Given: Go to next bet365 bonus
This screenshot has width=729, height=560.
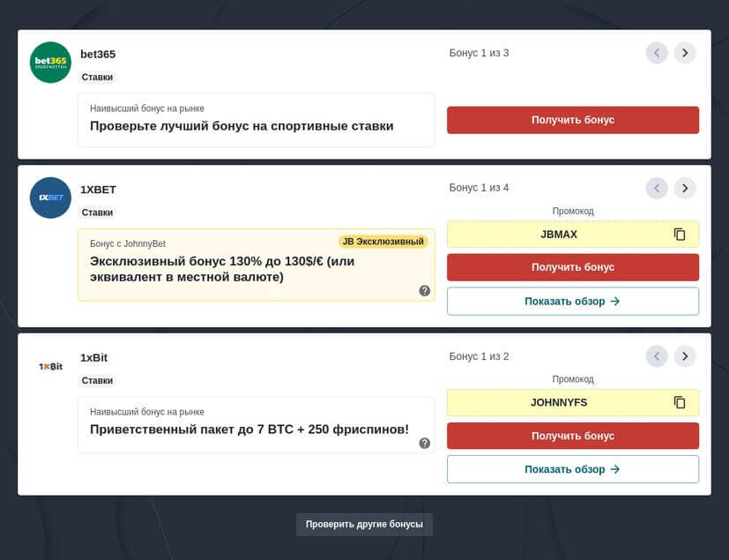Looking at the screenshot, I should click(685, 53).
